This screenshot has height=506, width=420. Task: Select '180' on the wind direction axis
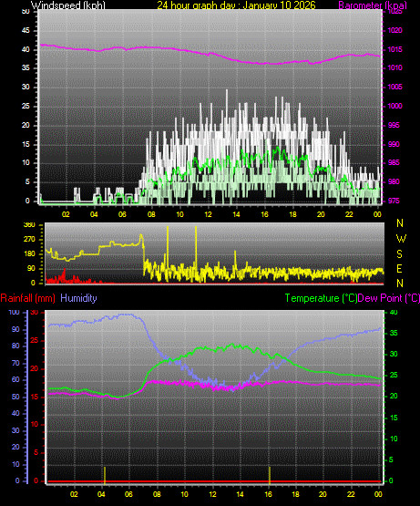point(29,254)
